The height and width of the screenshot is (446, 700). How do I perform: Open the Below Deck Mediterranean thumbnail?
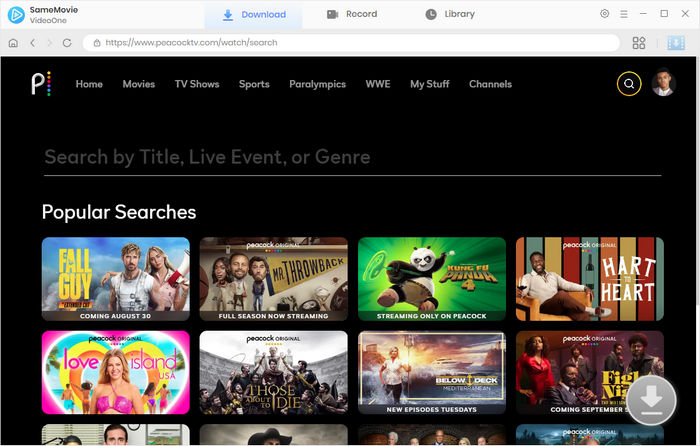click(432, 372)
